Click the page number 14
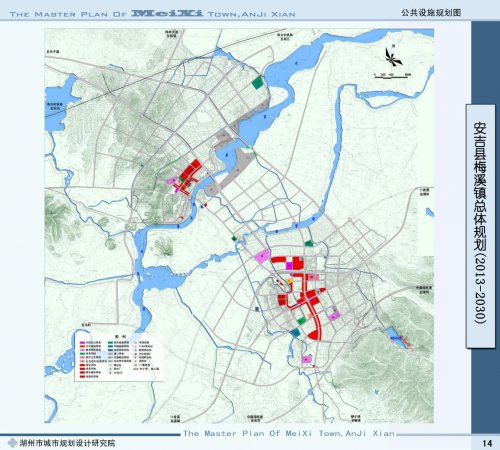Screen dimensions: 500x450 pos(487,443)
